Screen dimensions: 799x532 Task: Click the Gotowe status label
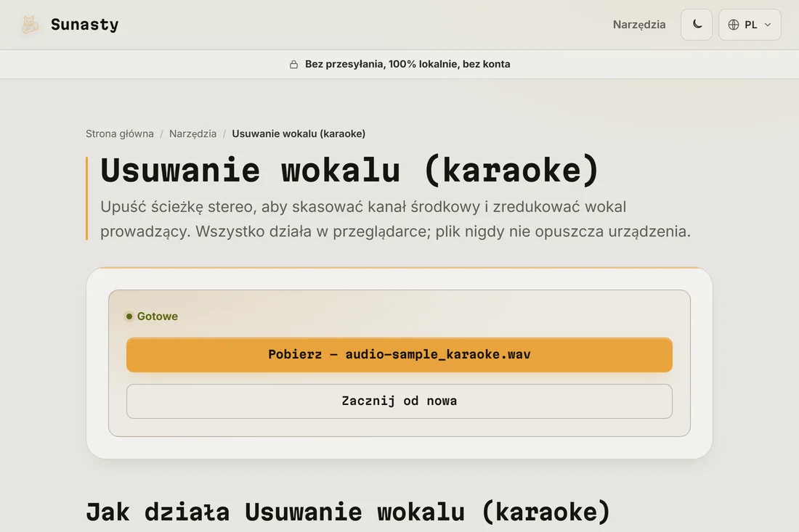click(x=158, y=316)
